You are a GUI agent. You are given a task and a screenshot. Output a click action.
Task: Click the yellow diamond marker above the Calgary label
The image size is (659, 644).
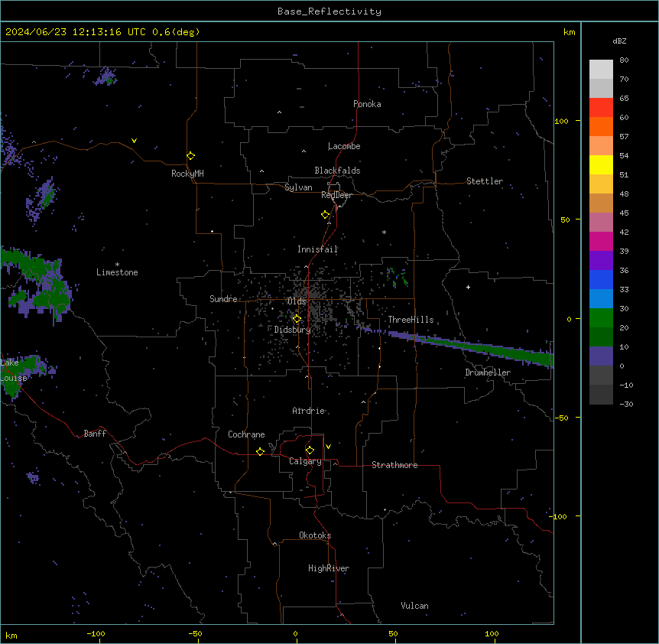point(310,450)
